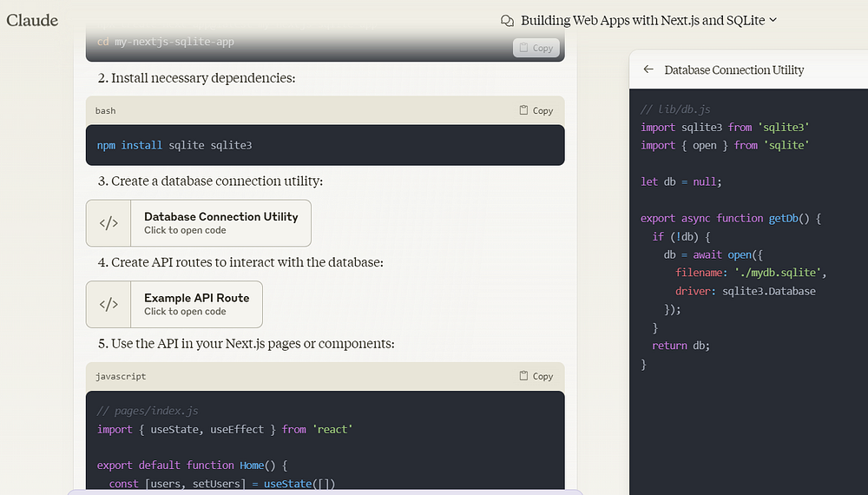Click the chat bubbles icon beside the conversation title
Image resolution: width=868 pixels, height=495 pixels.
click(x=508, y=20)
